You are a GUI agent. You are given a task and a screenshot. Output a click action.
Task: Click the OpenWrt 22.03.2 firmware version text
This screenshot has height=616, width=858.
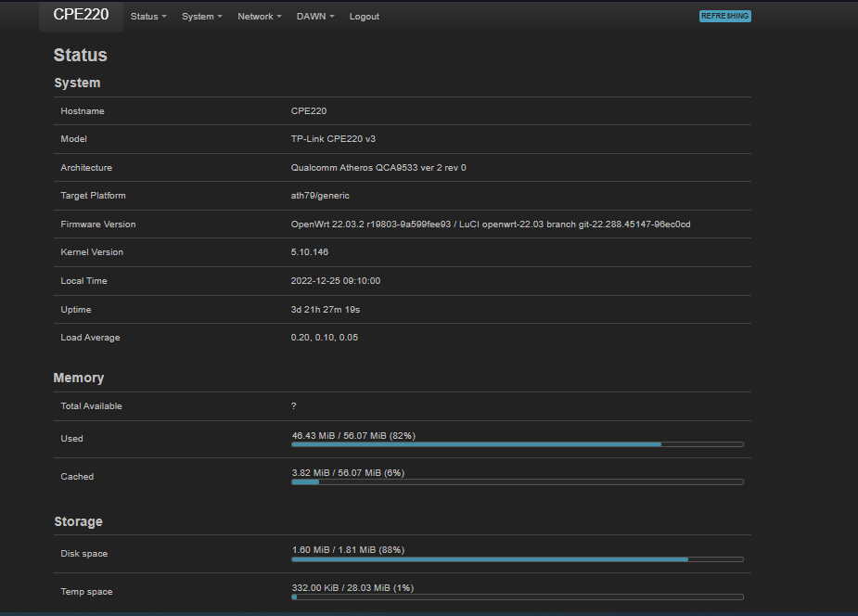[x=491, y=225]
